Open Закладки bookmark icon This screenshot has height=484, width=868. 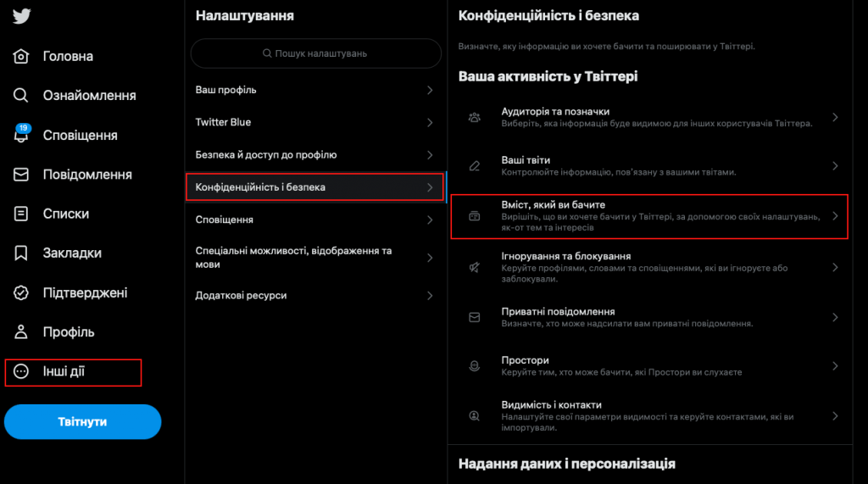[21, 253]
